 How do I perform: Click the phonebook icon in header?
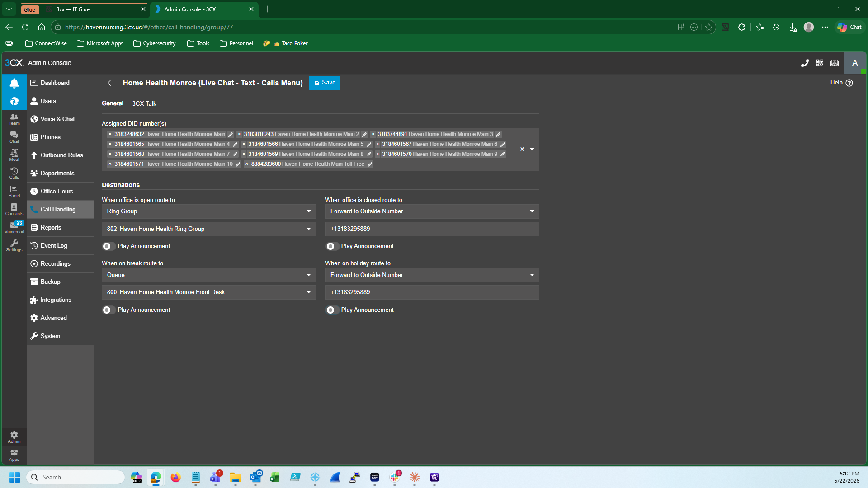[835, 63]
